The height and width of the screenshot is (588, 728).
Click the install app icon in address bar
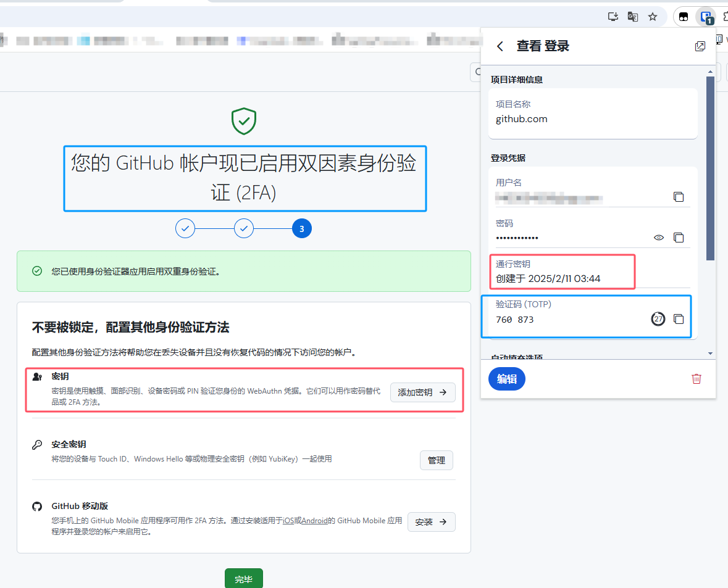613,17
